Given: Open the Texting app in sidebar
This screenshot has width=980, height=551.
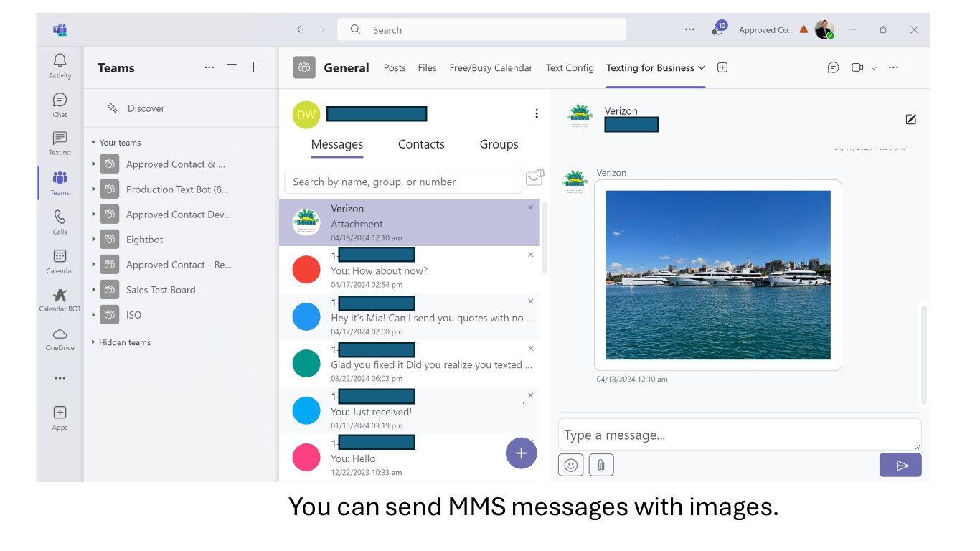Looking at the screenshot, I should pos(60,143).
